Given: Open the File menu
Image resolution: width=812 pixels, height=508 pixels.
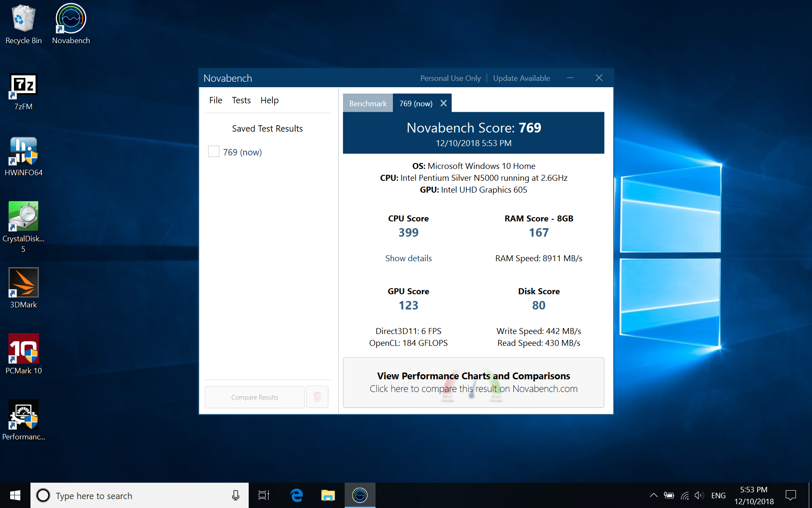Looking at the screenshot, I should 215,100.
